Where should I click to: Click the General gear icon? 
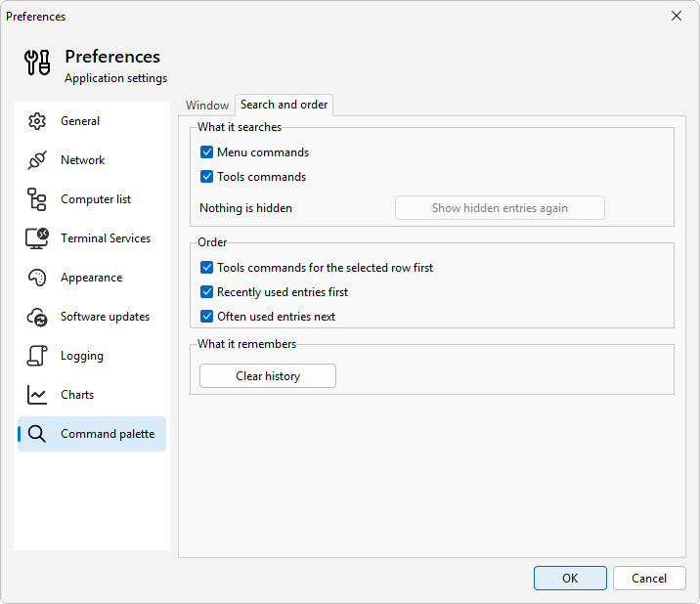click(37, 121)
